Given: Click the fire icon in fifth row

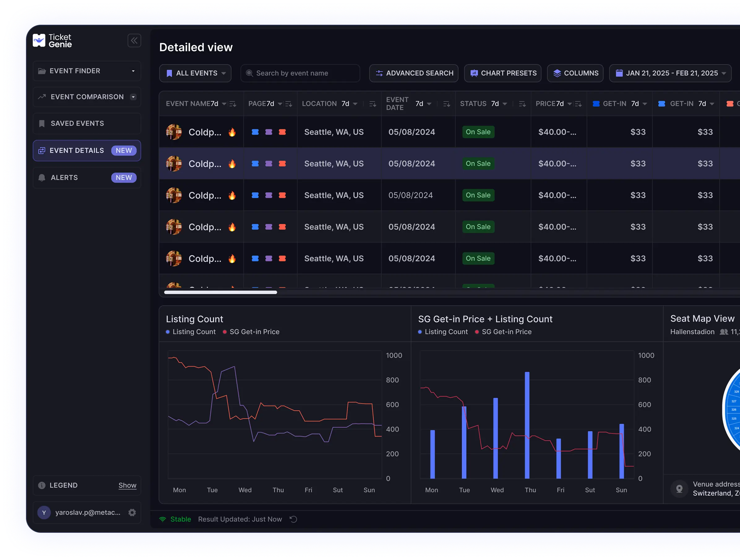Looking at the screenshot, I should pyautogui.click(x=232, y=259).
